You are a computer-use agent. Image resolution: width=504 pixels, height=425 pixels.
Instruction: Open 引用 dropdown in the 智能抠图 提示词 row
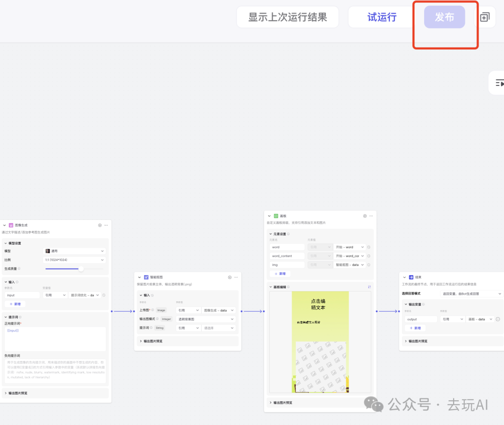point(189,328)
